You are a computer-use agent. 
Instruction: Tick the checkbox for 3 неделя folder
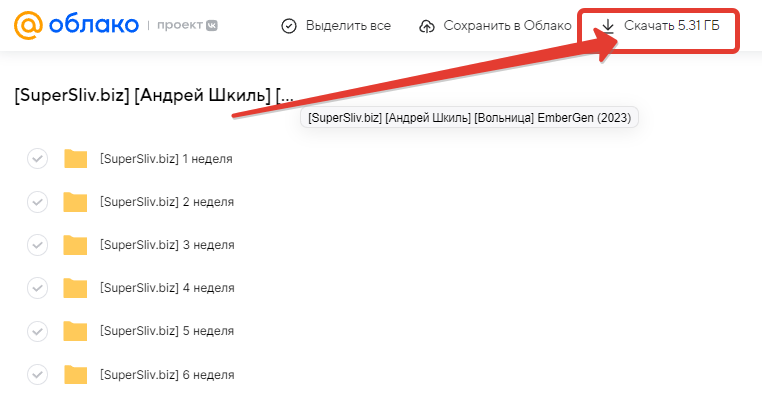37,244
